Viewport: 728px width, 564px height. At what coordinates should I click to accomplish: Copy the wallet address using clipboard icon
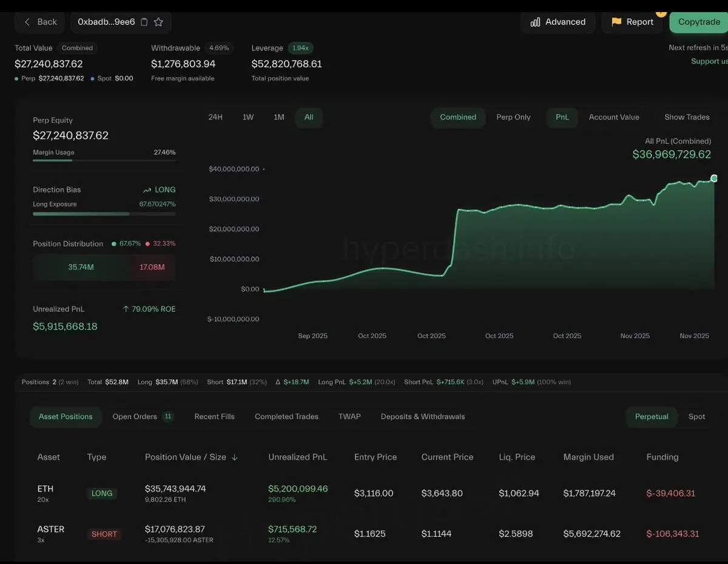144,22
